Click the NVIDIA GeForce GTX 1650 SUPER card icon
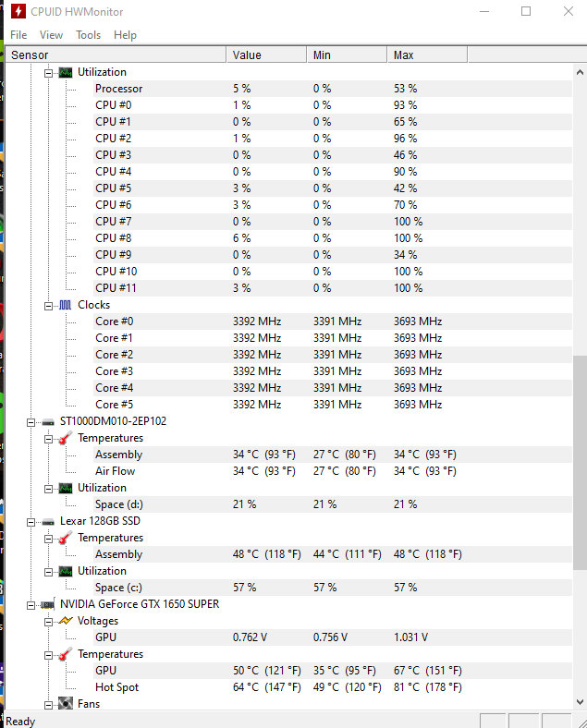This screenshot has width=587, height=728. click(x=48, y=604)
